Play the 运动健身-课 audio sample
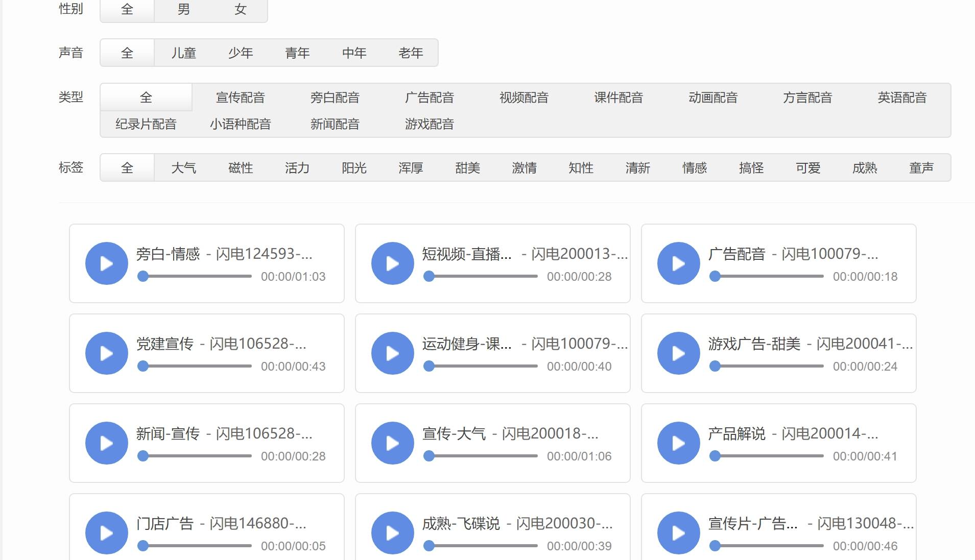Viewport: 975px width, 560px height. pyautogui.click(x=392, y=353)
